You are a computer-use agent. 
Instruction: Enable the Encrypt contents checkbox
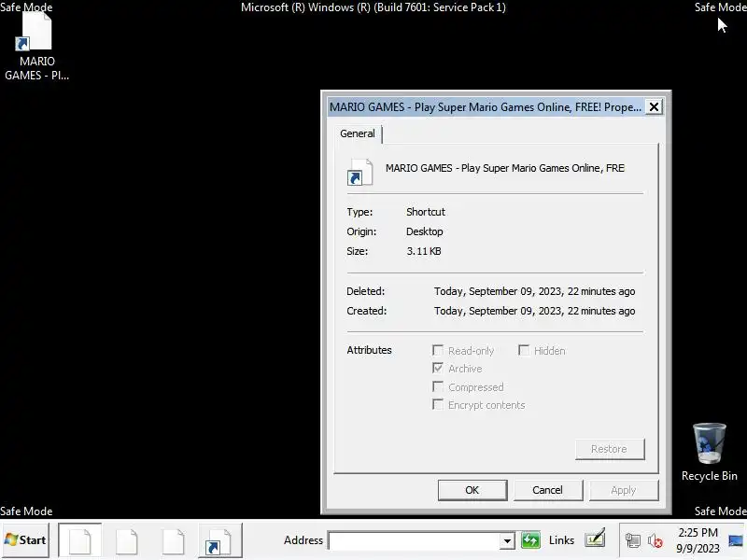437,405
